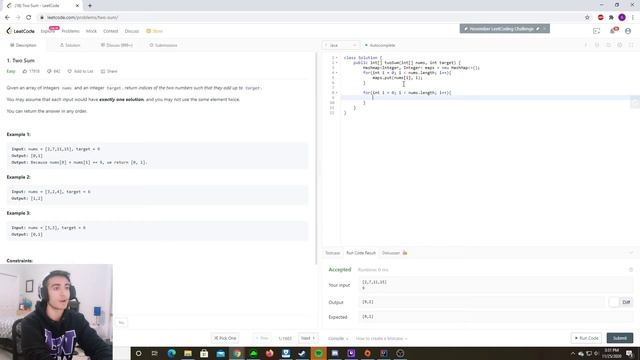Click the Accepted result text
Image resolution: width=640 pixels, height=360 pixels.
pyautogui.click(x=340, y=270)
